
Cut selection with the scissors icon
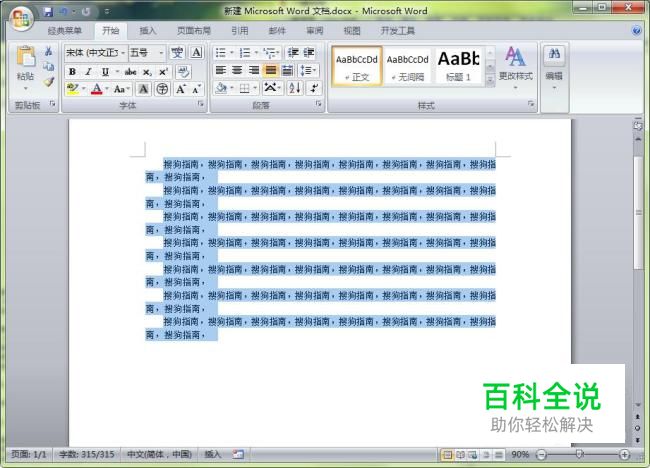click(49, 51)
